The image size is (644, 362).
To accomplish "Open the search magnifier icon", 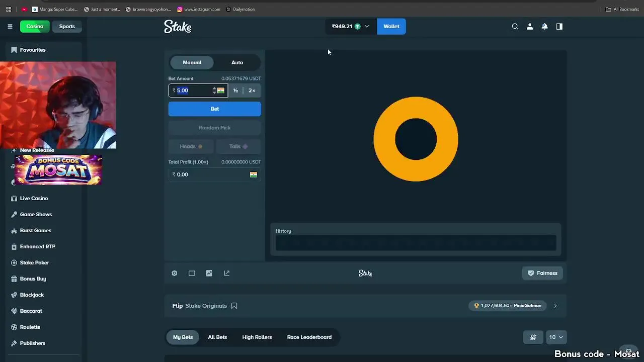I will click(515, 26).
